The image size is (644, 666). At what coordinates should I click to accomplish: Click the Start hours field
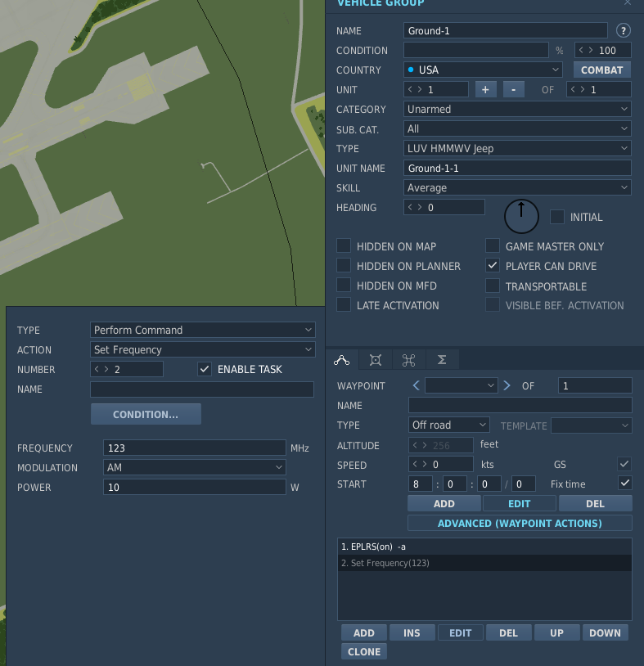tap(421, 484)
